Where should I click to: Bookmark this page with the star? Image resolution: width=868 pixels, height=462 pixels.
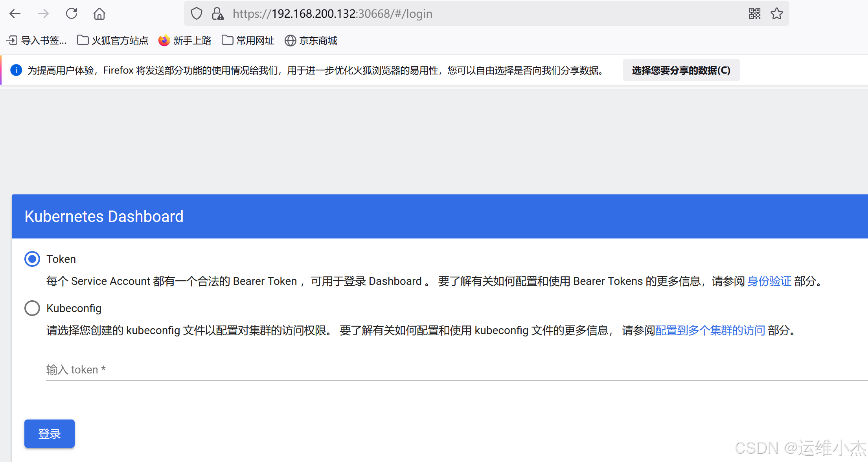pos(776,14)
